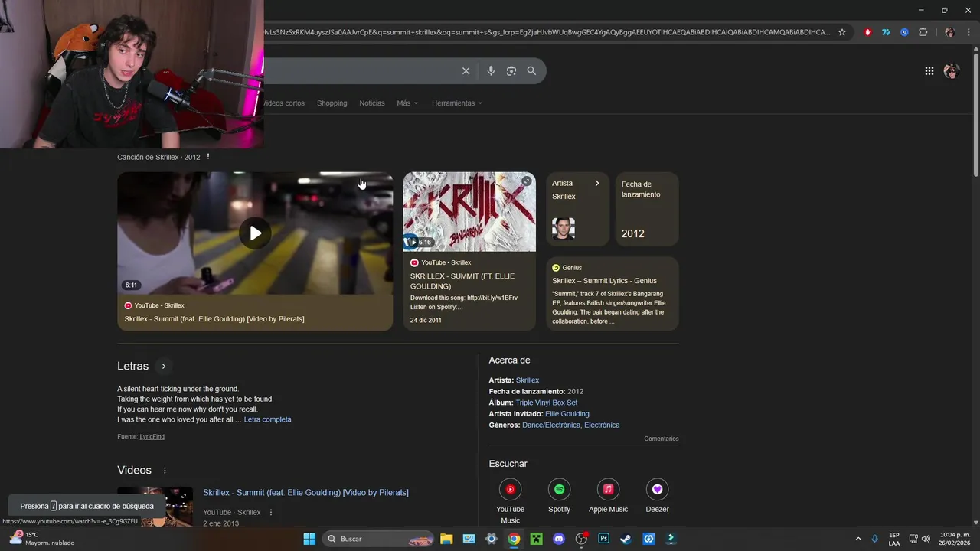Open options dots beside Videos heading
Image resolution: width=980 pixels, height=551 pixels.
165,471
